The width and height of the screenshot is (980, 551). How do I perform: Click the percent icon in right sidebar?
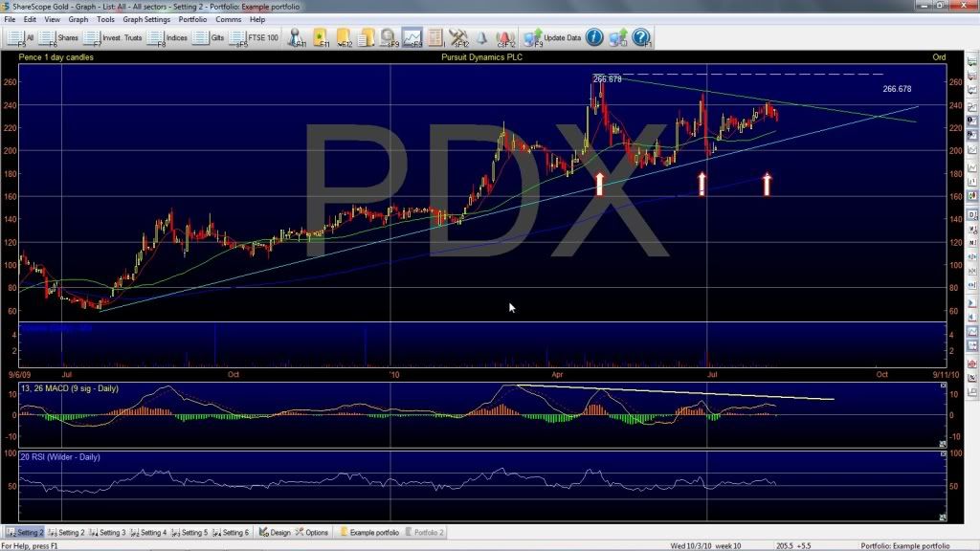[x=972, y=378]
